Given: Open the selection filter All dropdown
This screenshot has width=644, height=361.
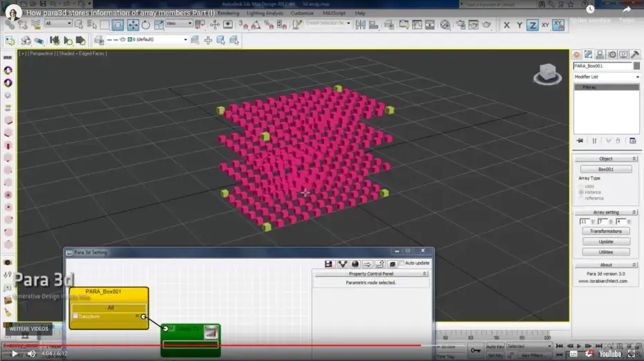Looking at the screenshot, I should point(58,24).
